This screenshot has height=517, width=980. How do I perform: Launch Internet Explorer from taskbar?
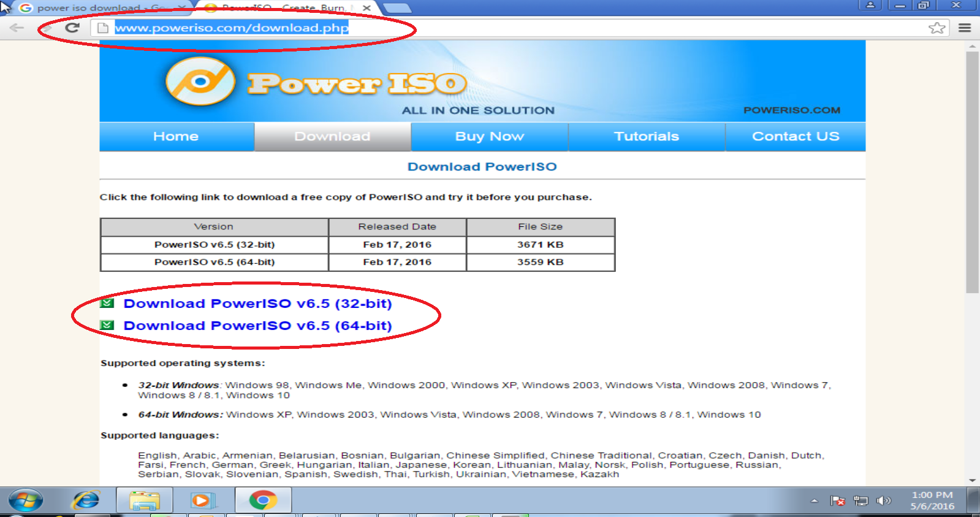coord(86,501)
